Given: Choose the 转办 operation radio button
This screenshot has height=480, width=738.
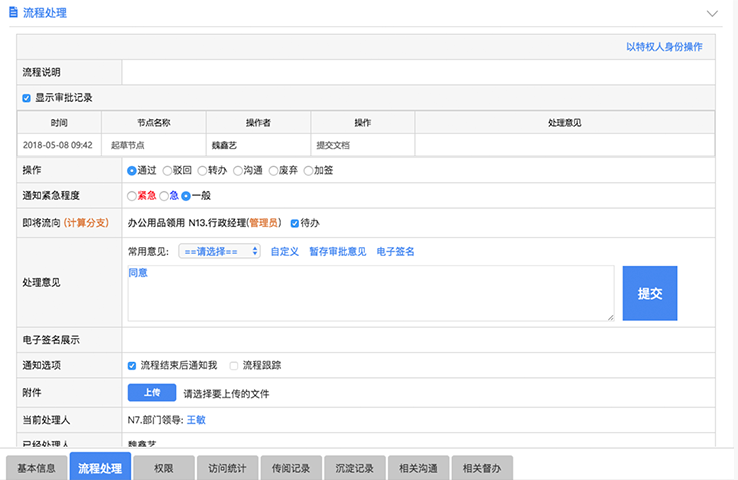Looking at the screenshot, I should click(x=202, y=170).
